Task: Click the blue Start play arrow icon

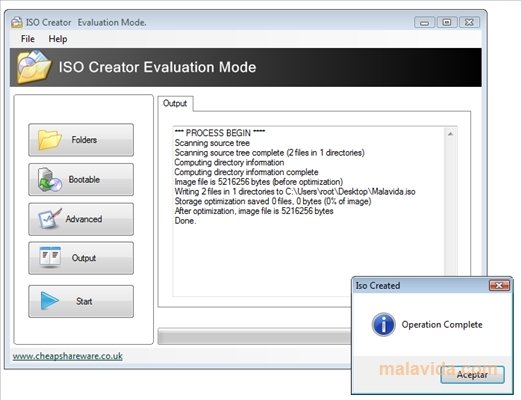Action: 49,301
